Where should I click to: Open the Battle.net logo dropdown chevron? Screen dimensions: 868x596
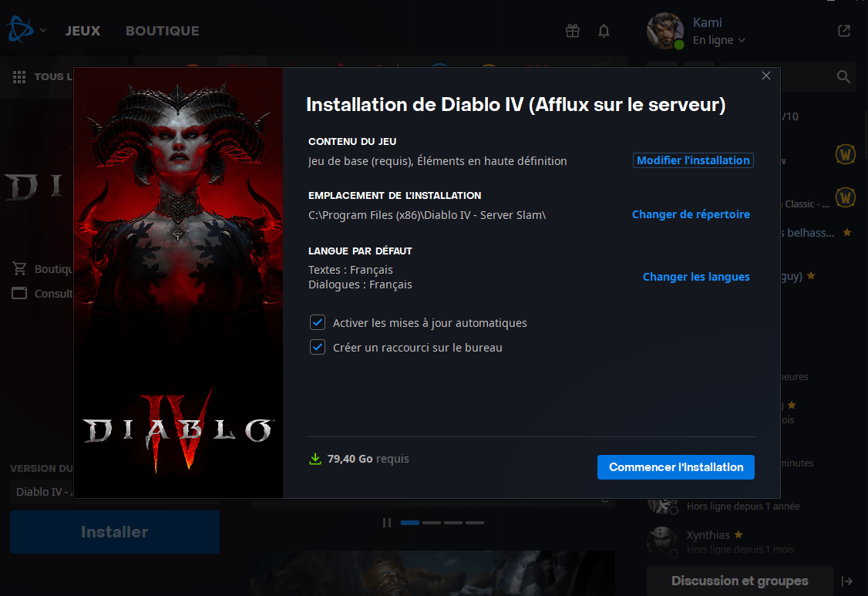[x=43, y=31]
